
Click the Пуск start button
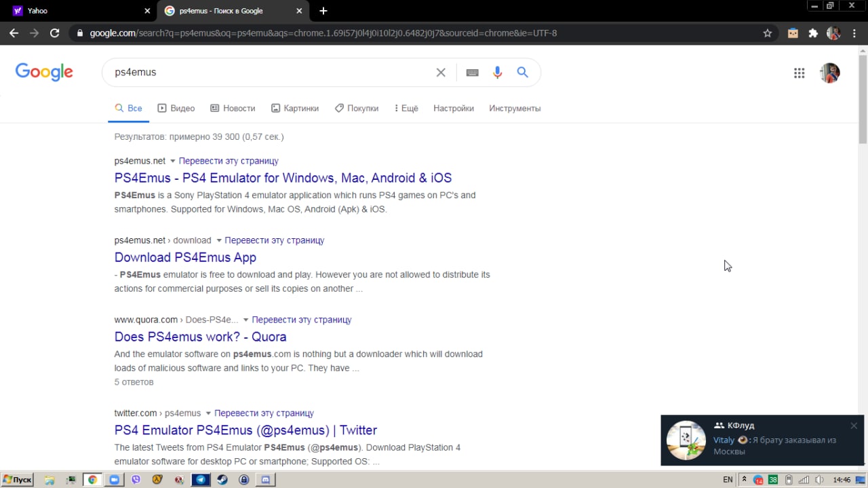pyautogui.click(x=17, y=480)
